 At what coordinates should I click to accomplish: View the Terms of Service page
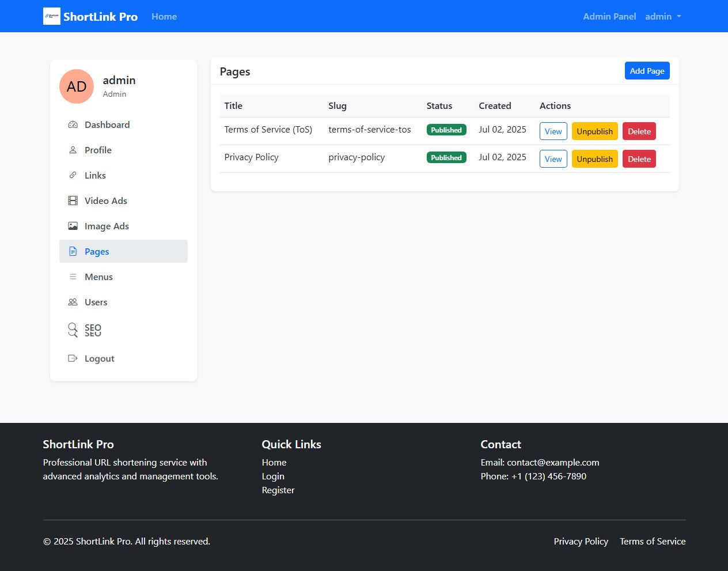pos(553,131)
